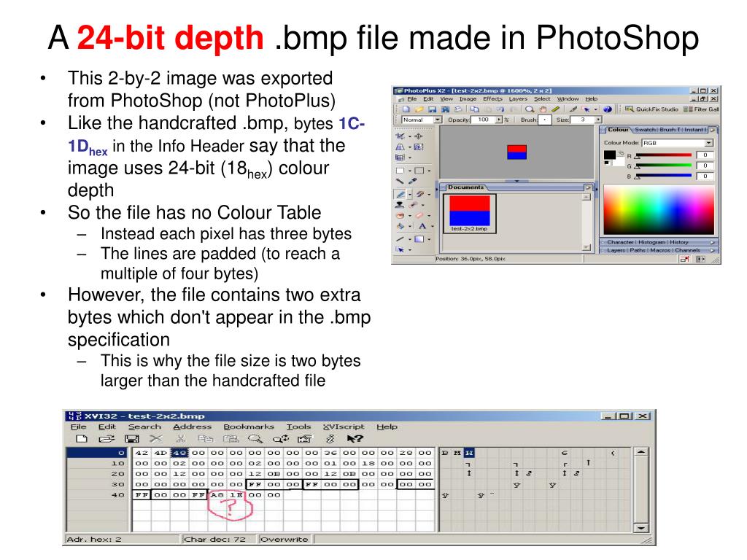Viewport: 747px width, 560px height.
Task: Open the Layers menu in PhotoPlus
Action: click(x=519, y=99)
